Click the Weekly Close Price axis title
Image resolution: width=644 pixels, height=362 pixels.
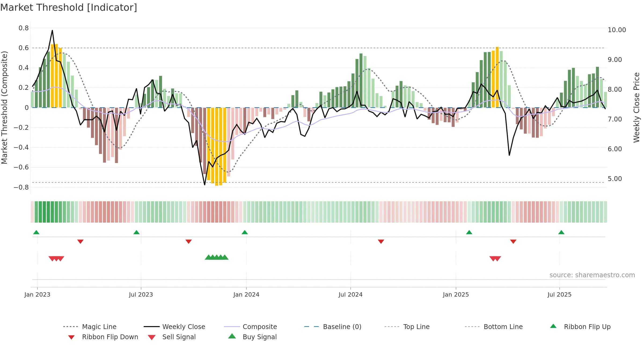tap(636, 107)
